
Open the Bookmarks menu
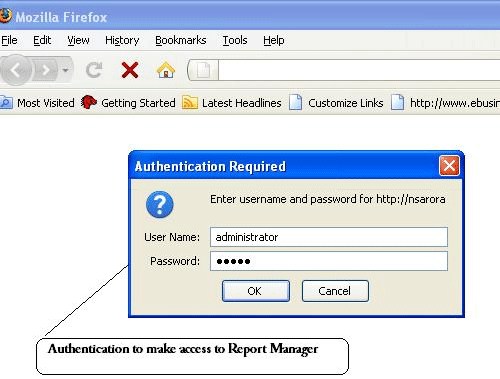[181, 40]
